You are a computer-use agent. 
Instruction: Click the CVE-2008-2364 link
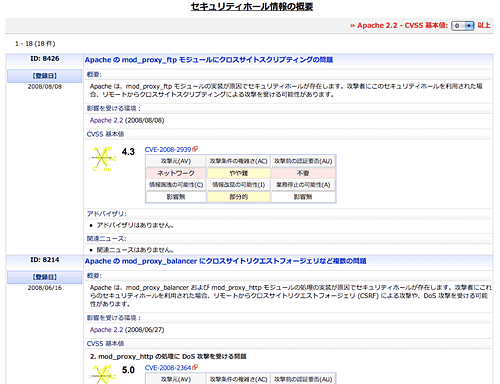168,368
